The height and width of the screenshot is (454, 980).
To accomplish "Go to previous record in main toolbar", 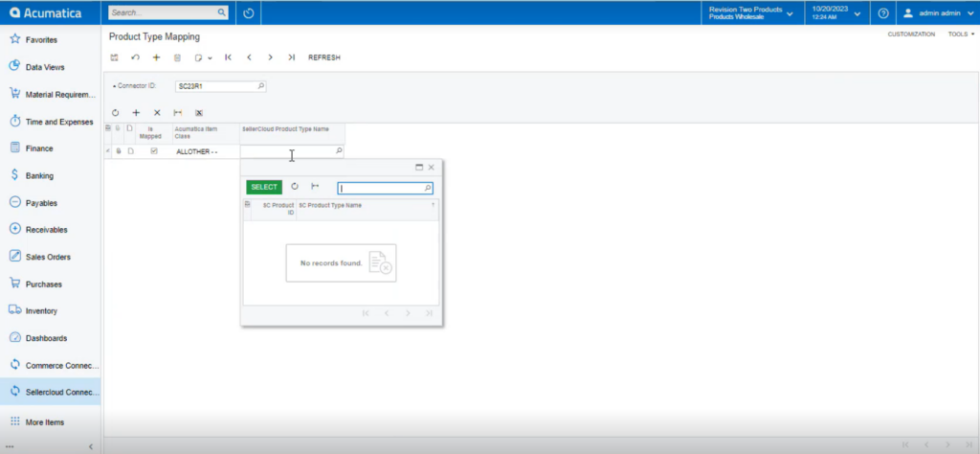I will click(249, 57).
